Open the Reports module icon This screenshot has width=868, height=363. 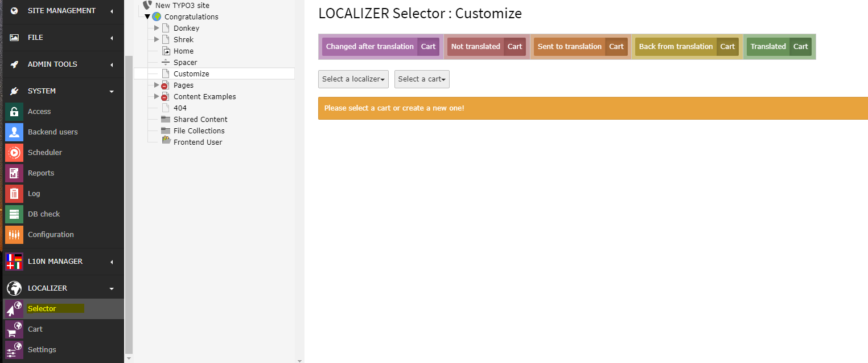(x=14, y=173)
